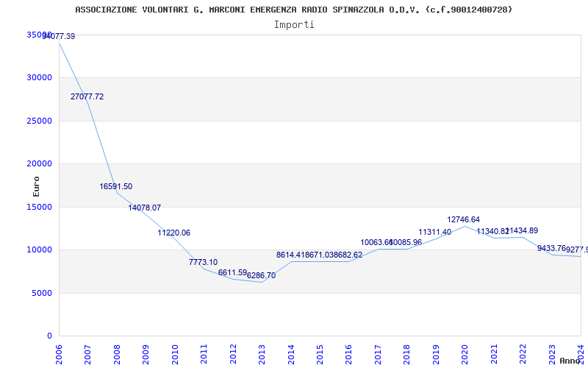Click the x-axis year 2013
The height and width of the screenshot is (368, 588).
coord(262,354)
